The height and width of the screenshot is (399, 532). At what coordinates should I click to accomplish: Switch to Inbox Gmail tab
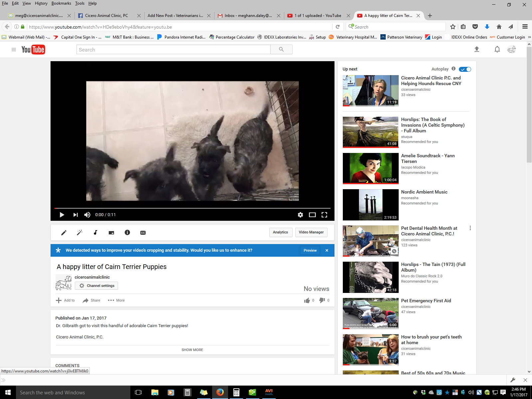(248, 16)
